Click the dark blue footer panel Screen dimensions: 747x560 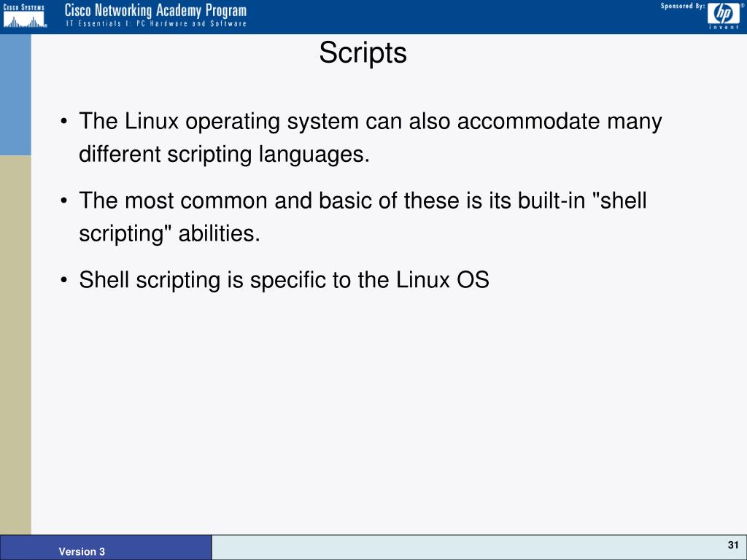[106, 547]
